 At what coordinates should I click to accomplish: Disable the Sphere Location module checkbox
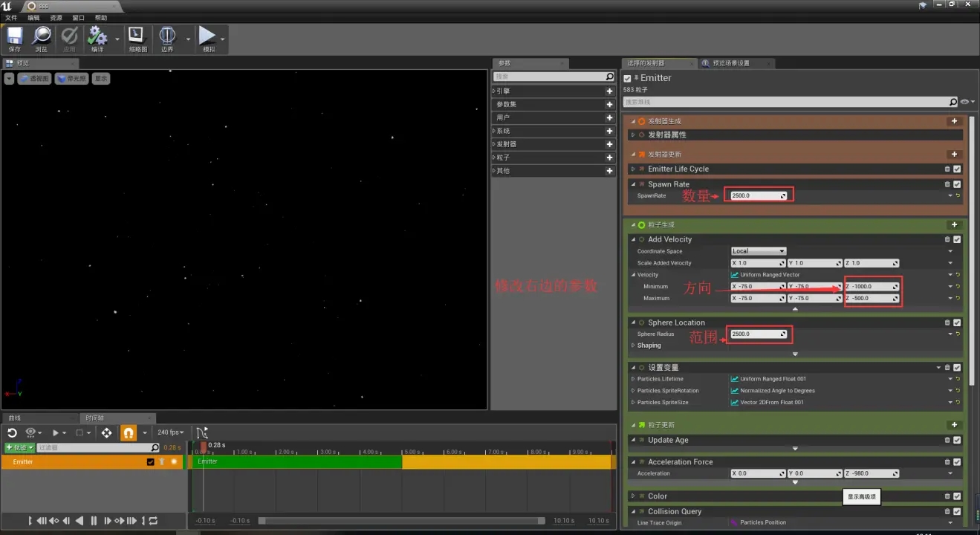coord(957,322)
